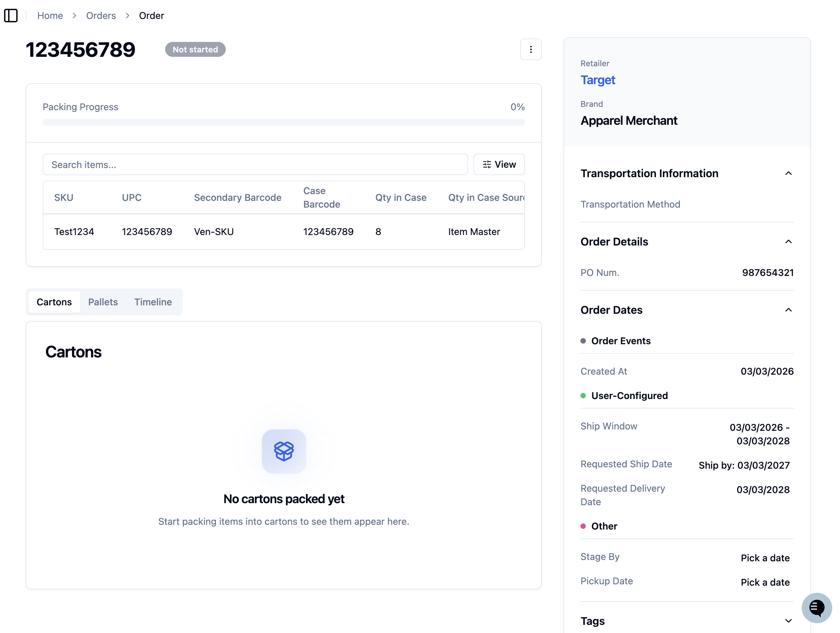840x633 pixels.
Task: Switch to the Pallets tab
Action: coord(103,302)
